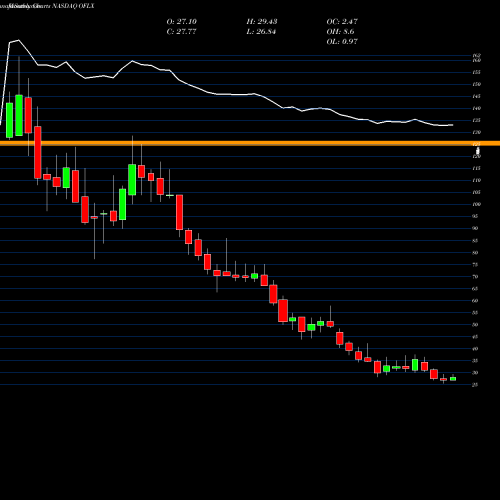Select the high value H: 29.43
The height and width of the screenshot is (500, 500).
pyautogui.click(x=262, y=22)
